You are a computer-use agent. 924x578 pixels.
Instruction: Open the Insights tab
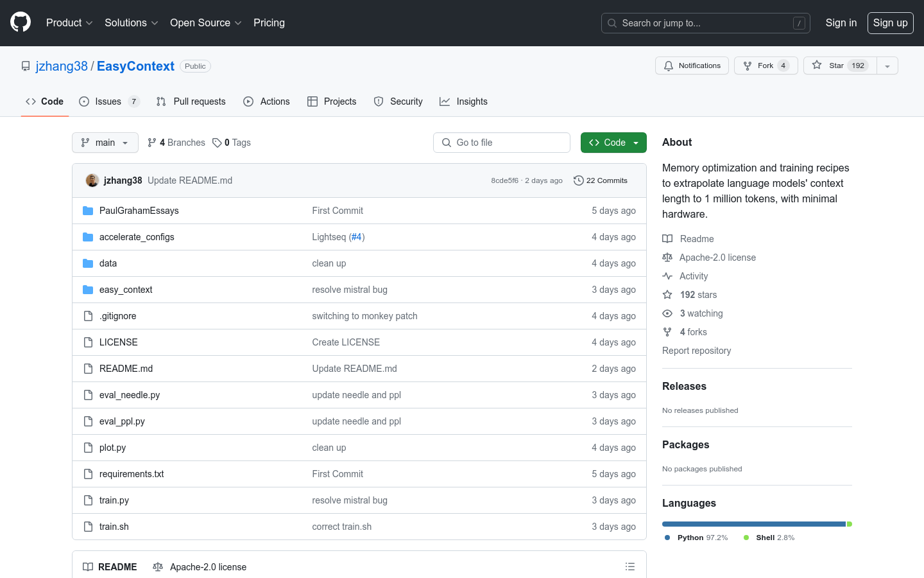tap(464, 101)
